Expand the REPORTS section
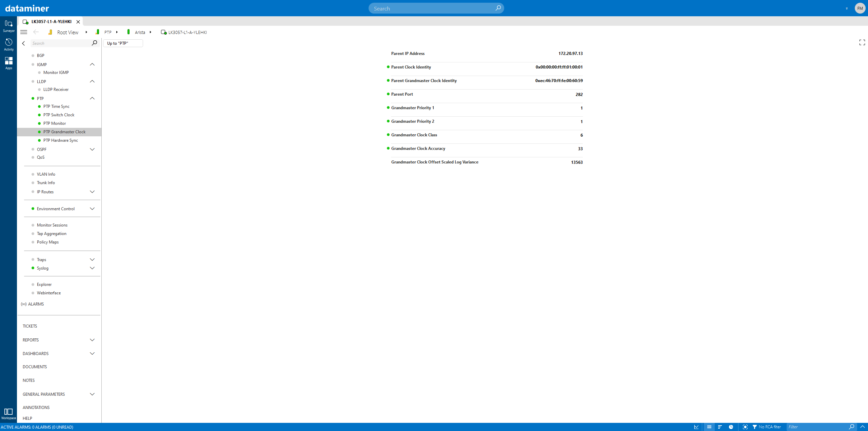The width and height of the screenshot is (868, 431). tap(92, 340)
